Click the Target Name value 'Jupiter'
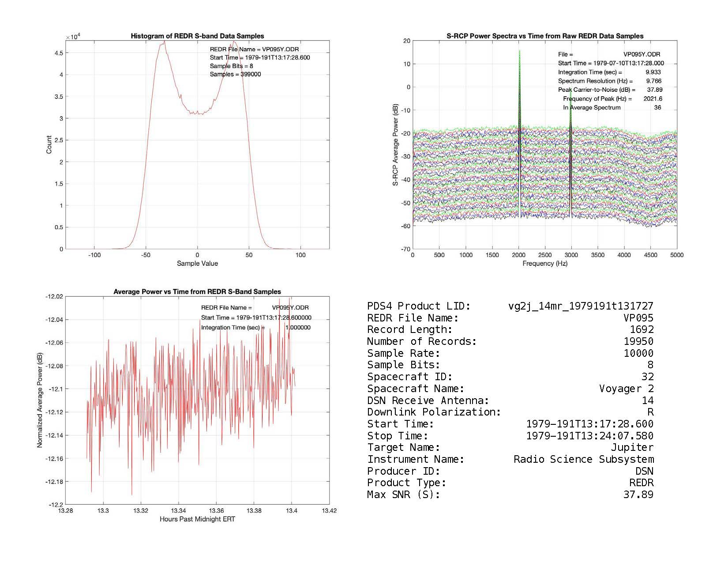The image size is (728, 563). pyautogui.click(x=632, y=447)
